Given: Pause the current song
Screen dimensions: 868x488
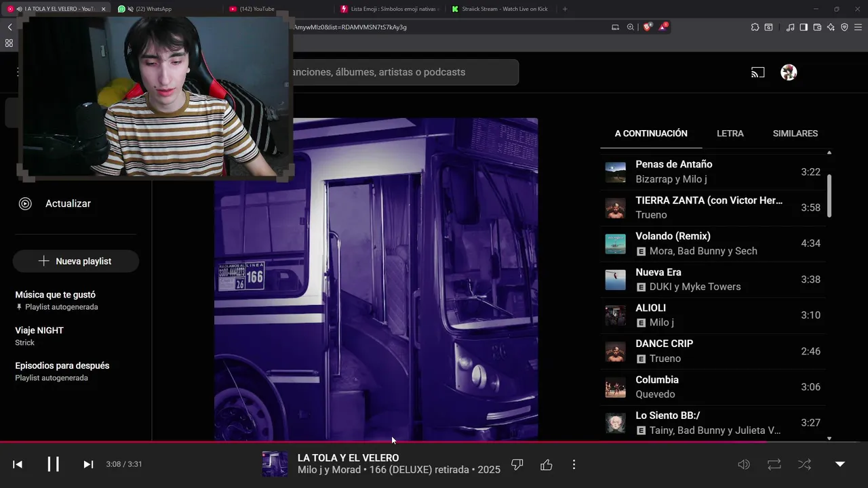Looking at the screenshot, I should tap(53, 464).
